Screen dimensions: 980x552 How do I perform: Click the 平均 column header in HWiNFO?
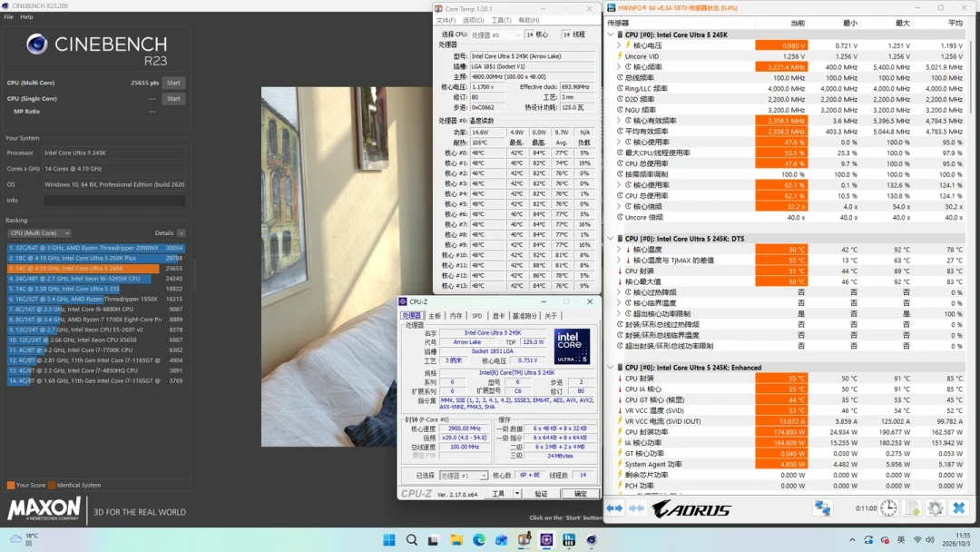[955, 23]
